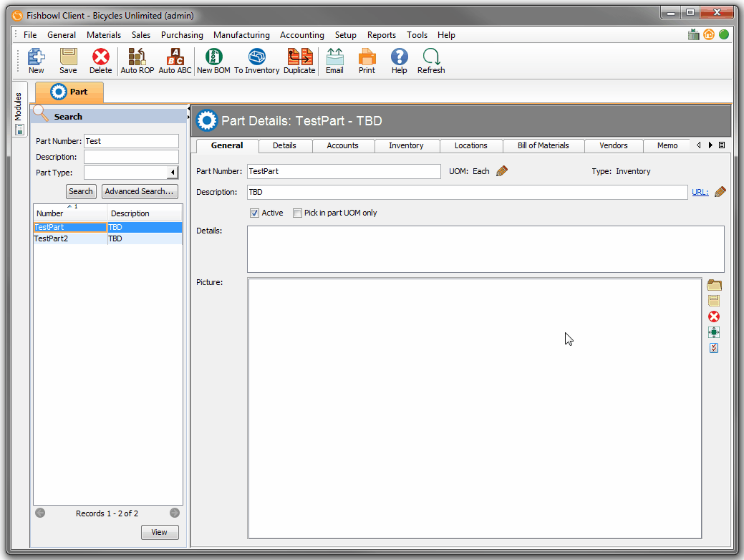The height and width of the screenshot is (560, 744).
Task: Save the part with Save icon
Action: [x=68, y=61]
